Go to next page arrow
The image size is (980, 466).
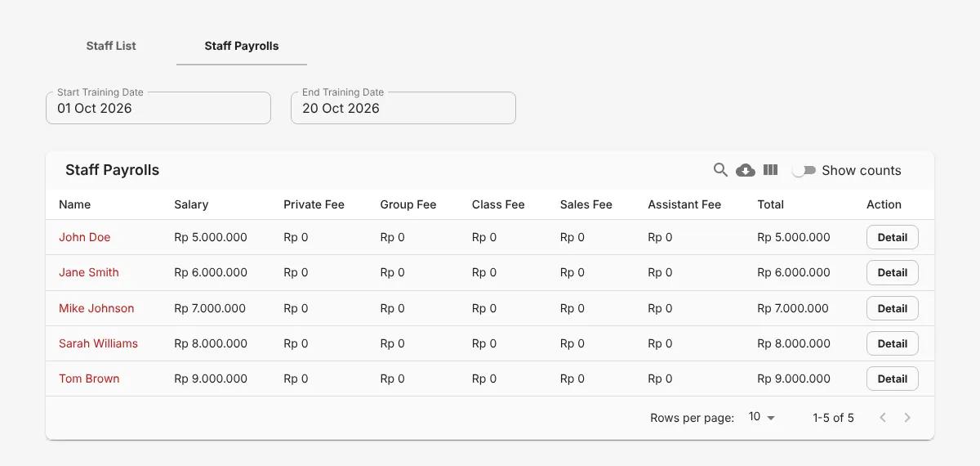click(907, 418)
